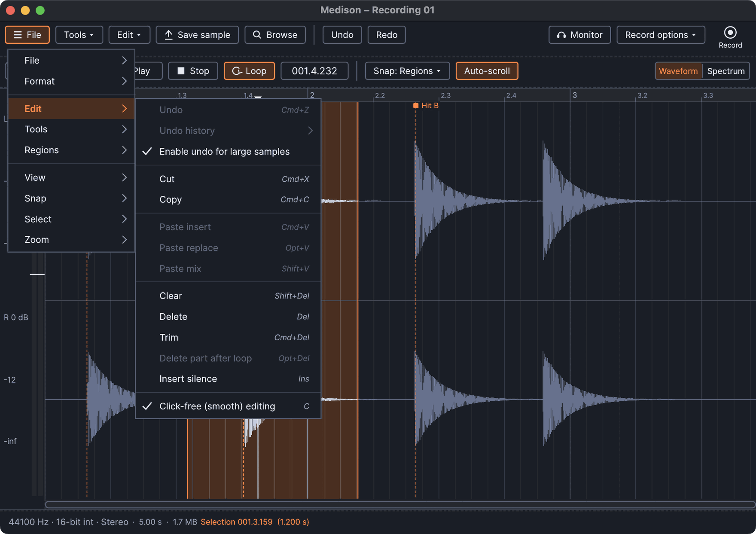The image size is (756, 534).
Task: Click the Hit B marker flag
Action: pos(415,106)
